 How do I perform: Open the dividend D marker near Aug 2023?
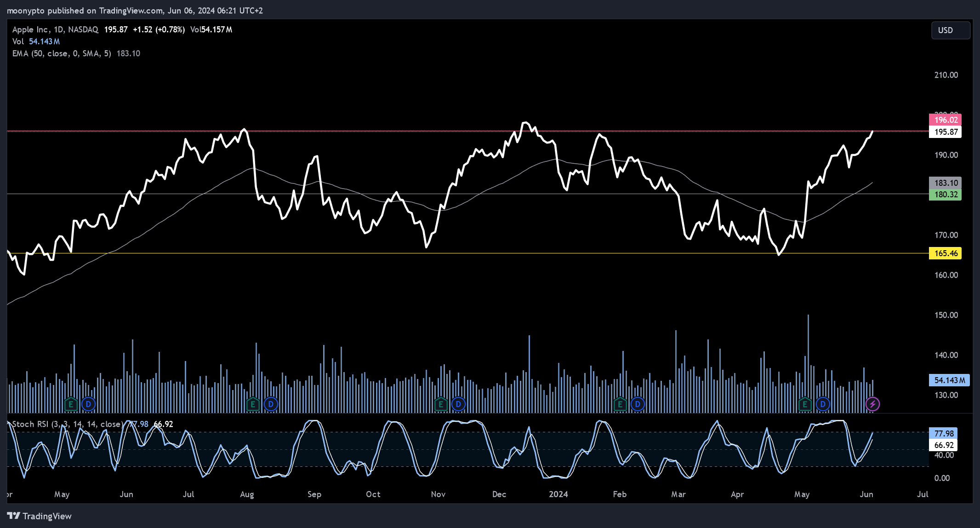[x=271, y=404]
